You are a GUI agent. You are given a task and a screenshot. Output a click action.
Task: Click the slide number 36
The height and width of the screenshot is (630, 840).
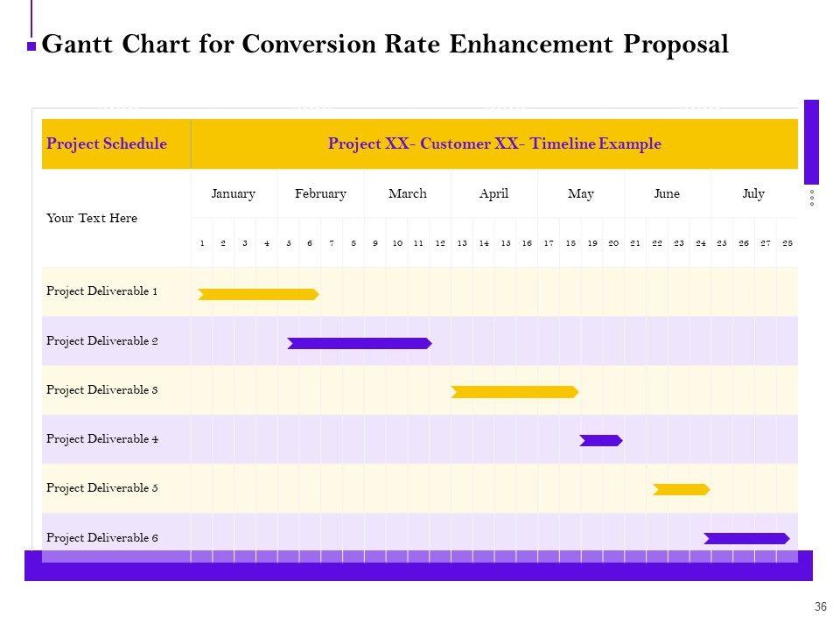coord(820,606)
